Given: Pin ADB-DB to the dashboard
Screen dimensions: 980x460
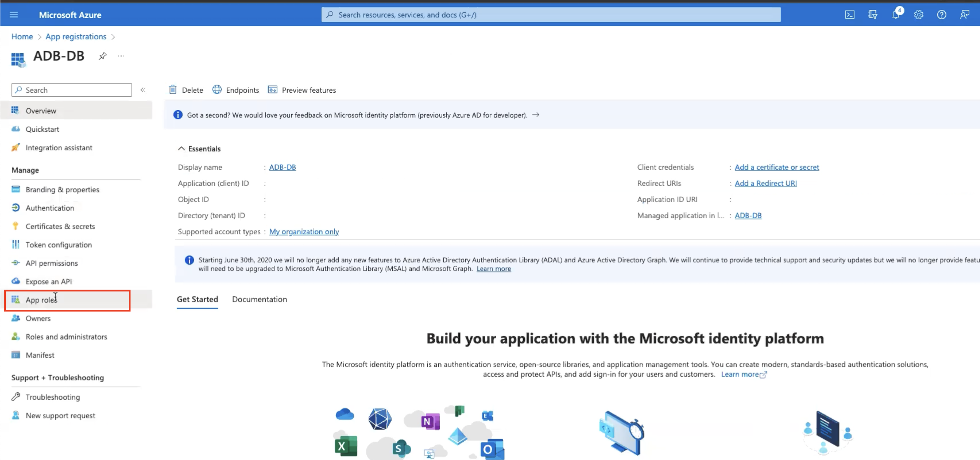Looking at the screenshot, I should (102, 55).
